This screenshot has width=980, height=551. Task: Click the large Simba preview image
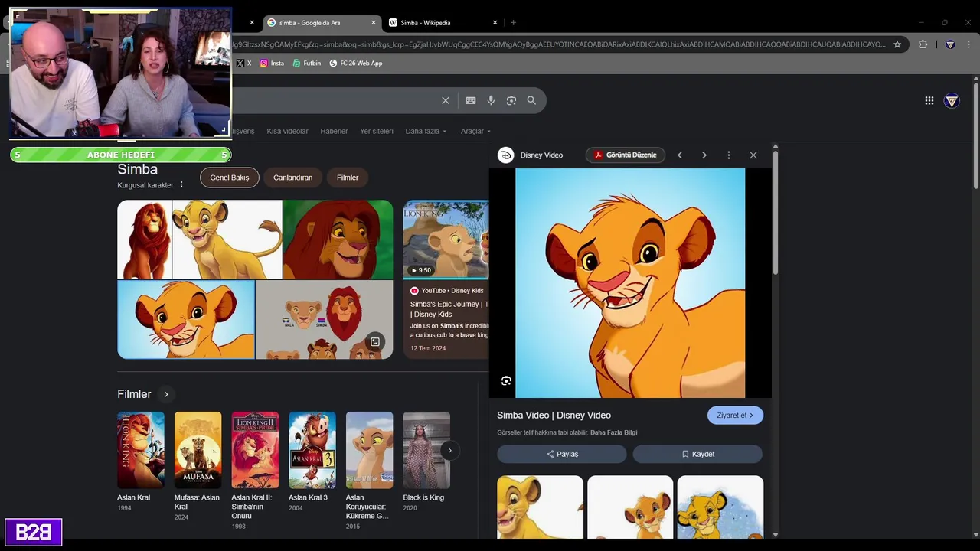pos(630,283)
